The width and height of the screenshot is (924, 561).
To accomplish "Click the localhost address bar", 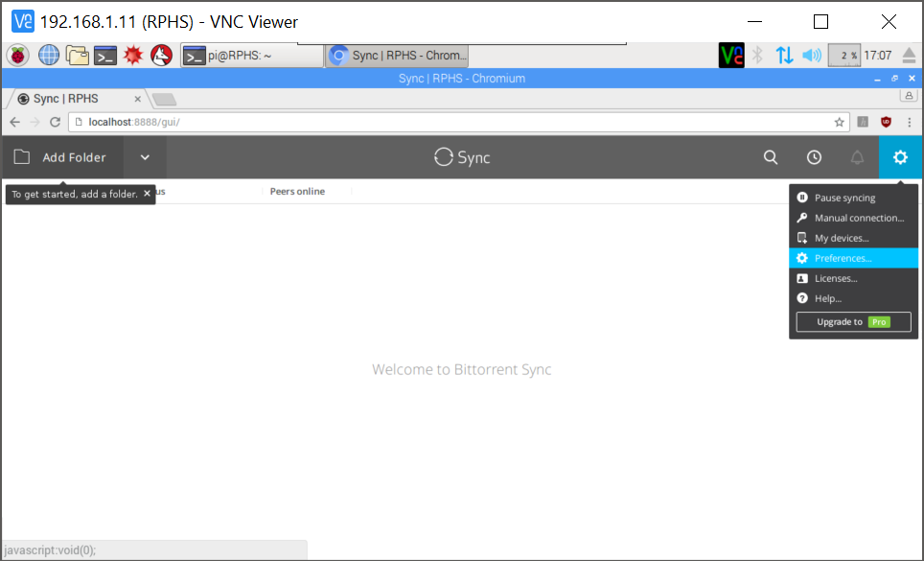I will tap(450, 122).
